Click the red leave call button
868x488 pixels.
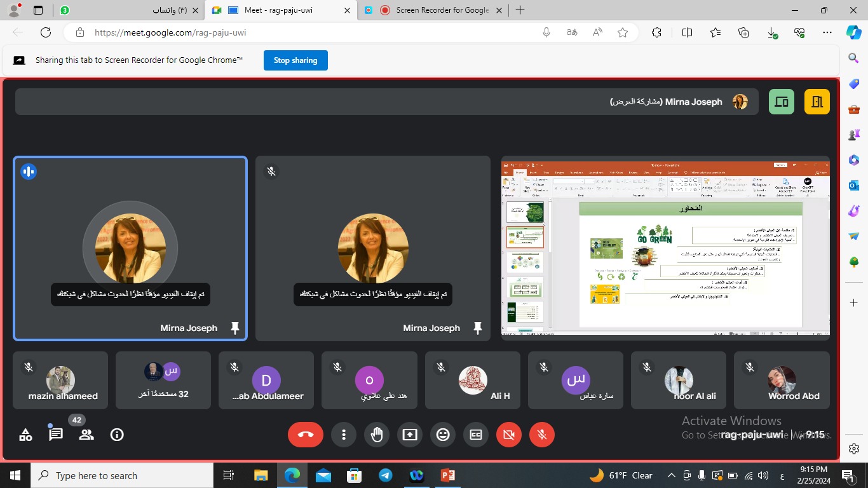pyautogui.click(x=306, y=435)
